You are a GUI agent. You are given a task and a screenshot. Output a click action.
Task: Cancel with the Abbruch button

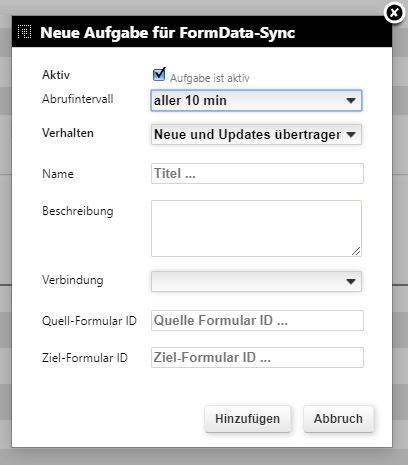[338, 419]
